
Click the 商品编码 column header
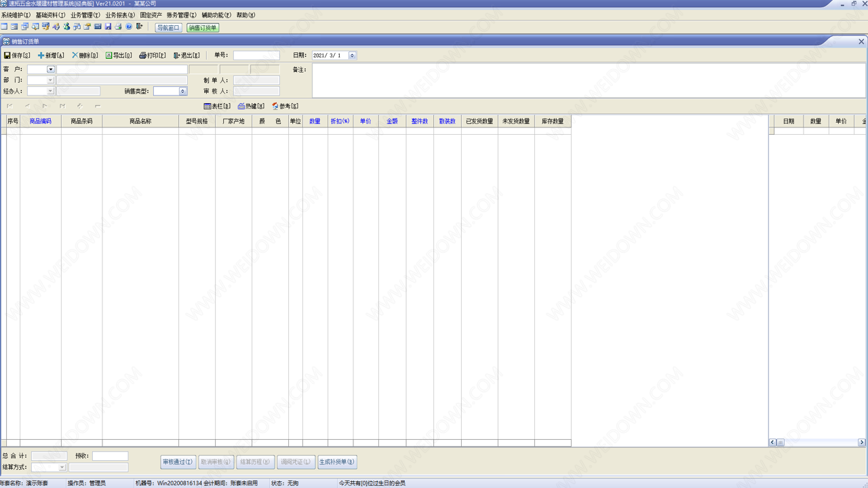tap(41, 121)
